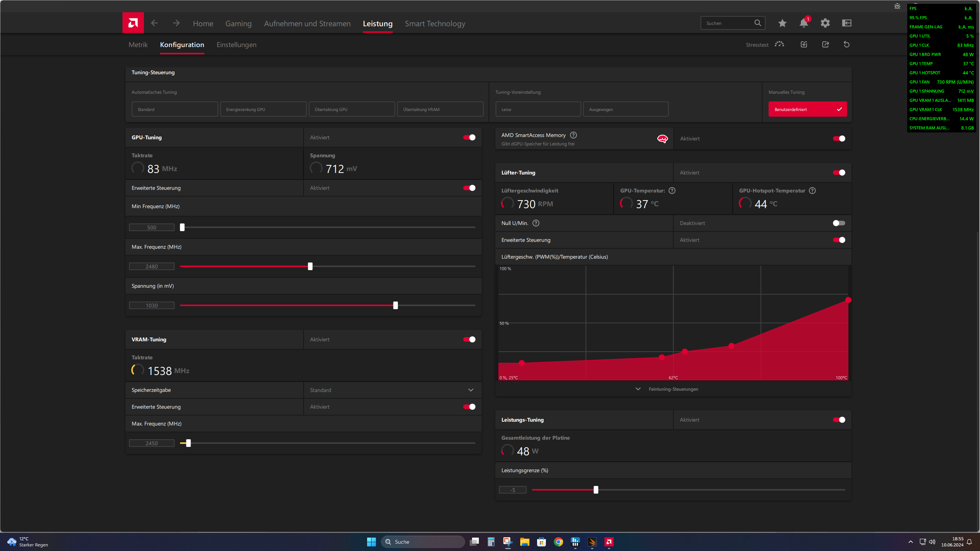Open the Gaming menu tab
The width and height of the screenshot is (980, 551).
click(238, 24)
